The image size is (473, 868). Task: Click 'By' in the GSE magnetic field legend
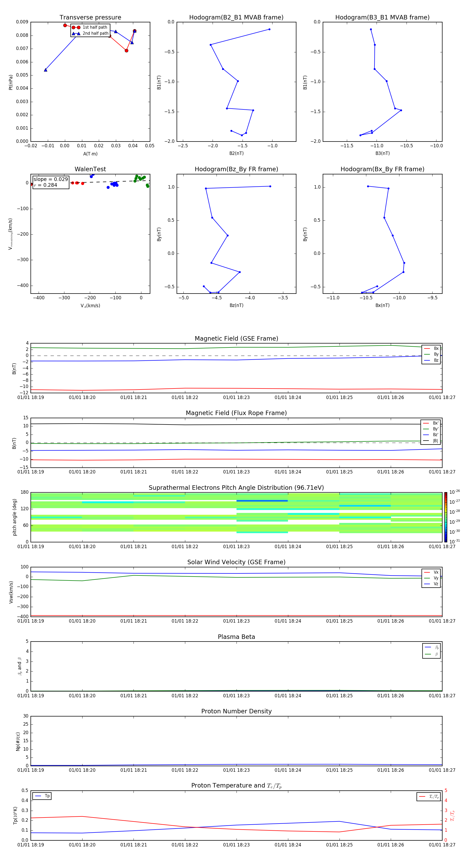431,355
